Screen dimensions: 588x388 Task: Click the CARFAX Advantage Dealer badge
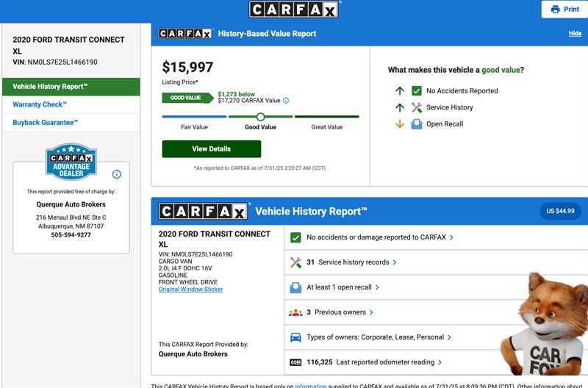(x=71, y=162)
